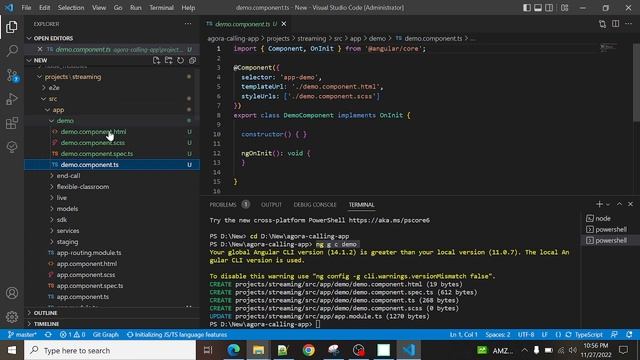Click the src breadcrumb segment

[338, 38]
